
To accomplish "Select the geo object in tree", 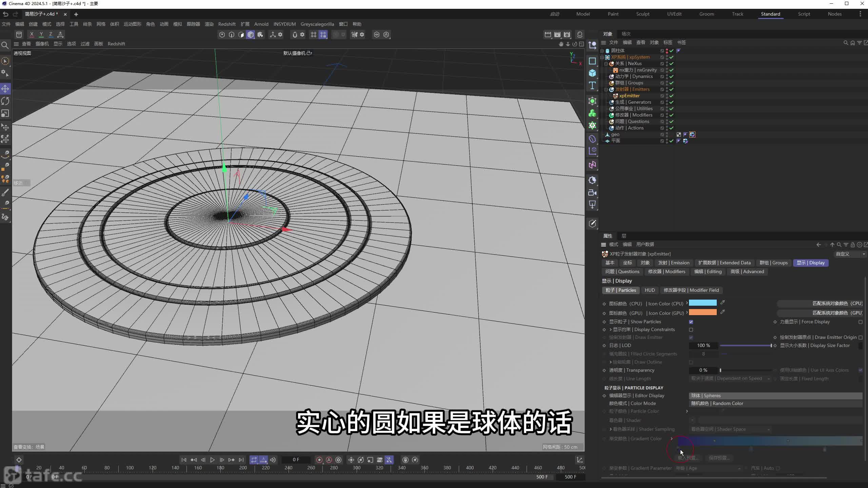I will coord(615,135).
